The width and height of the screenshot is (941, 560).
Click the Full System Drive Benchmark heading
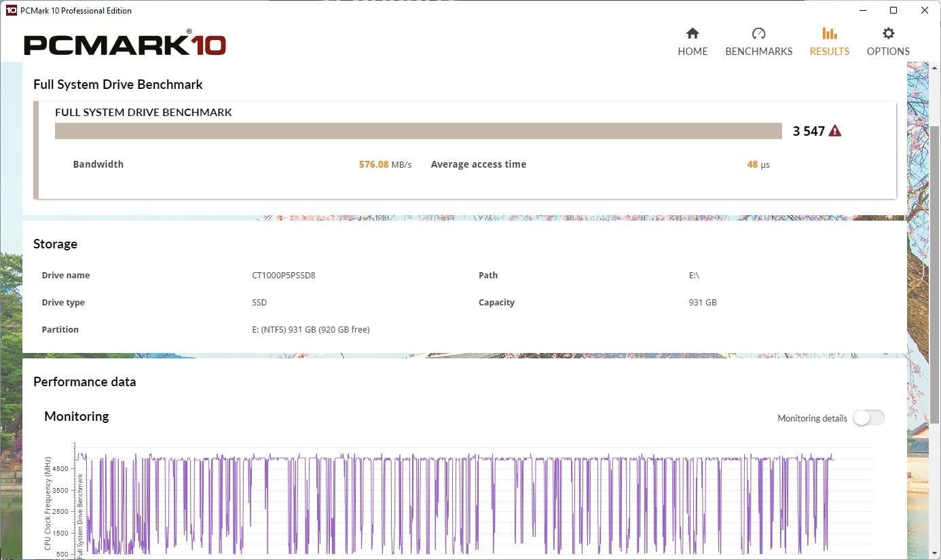[118, 84]
